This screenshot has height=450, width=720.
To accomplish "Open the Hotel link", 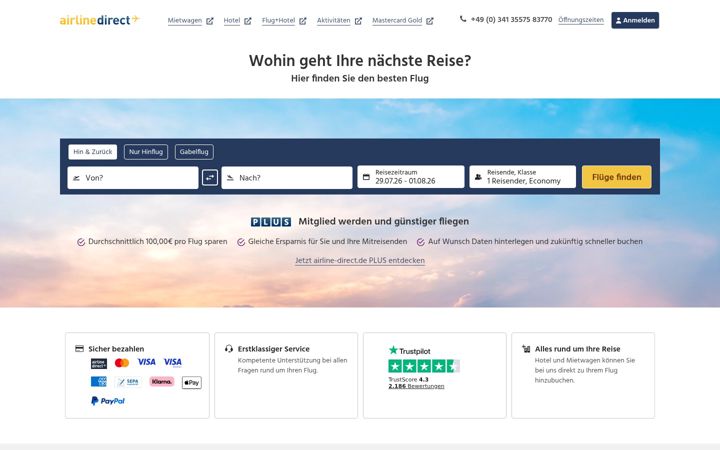I will [x=232, y=21].
